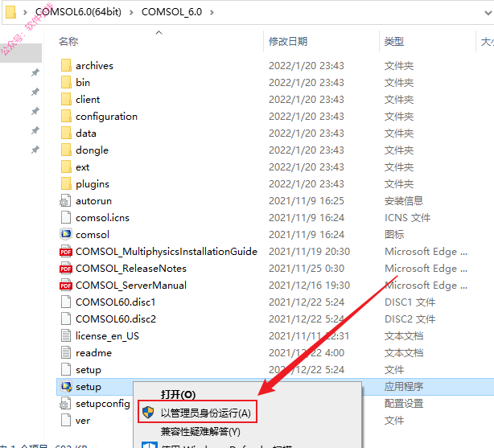Click the setup application installer icon
This screenshot has width=494, height=448.
[66, 387]
